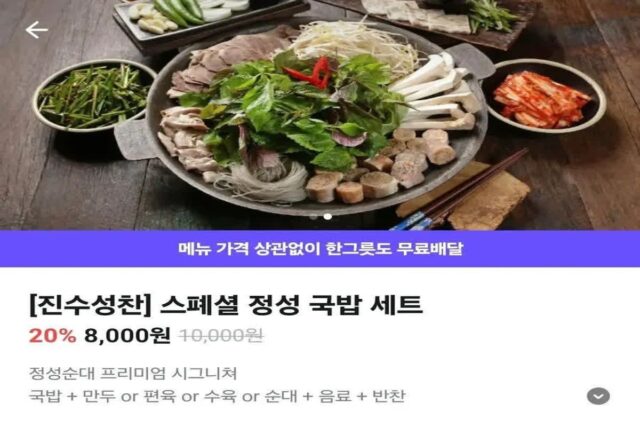This screenshot has height=427, width=640.
Task: Go back using the white arrow icon
Action: (36, 30)
